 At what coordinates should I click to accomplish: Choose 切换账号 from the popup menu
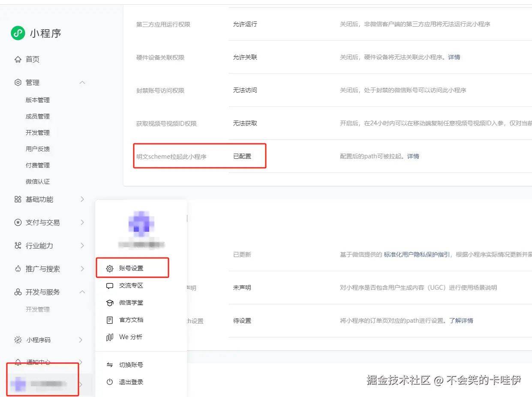(131, 365)
